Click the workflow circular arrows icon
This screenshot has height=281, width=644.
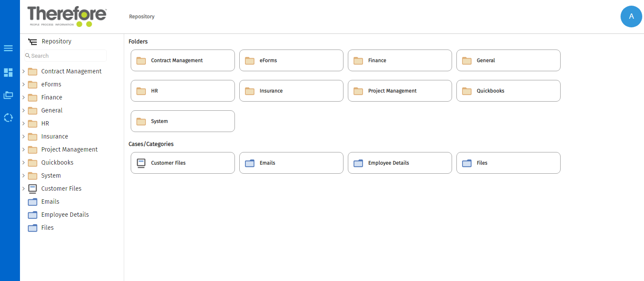[x=8, y=118]
